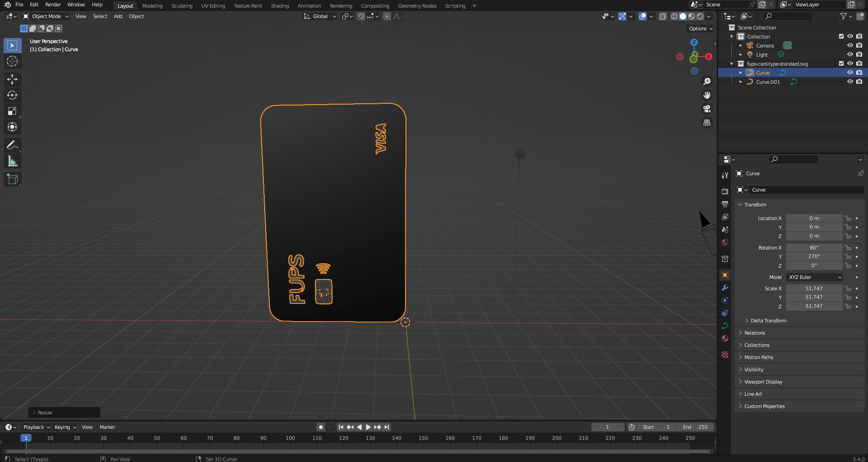Switch to the Shading workspace tab
The height and width of the screenshot is (462, 868).
280,6
